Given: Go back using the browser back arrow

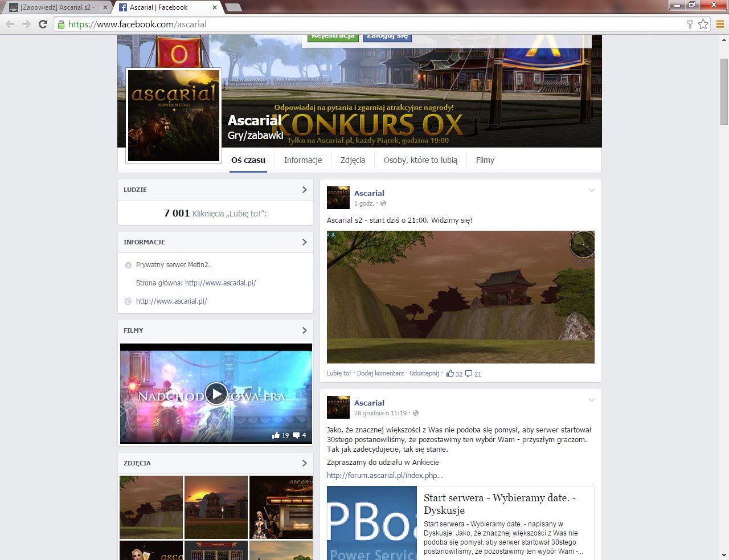Looking at the screenshot, I should click(x=10, y=24).
